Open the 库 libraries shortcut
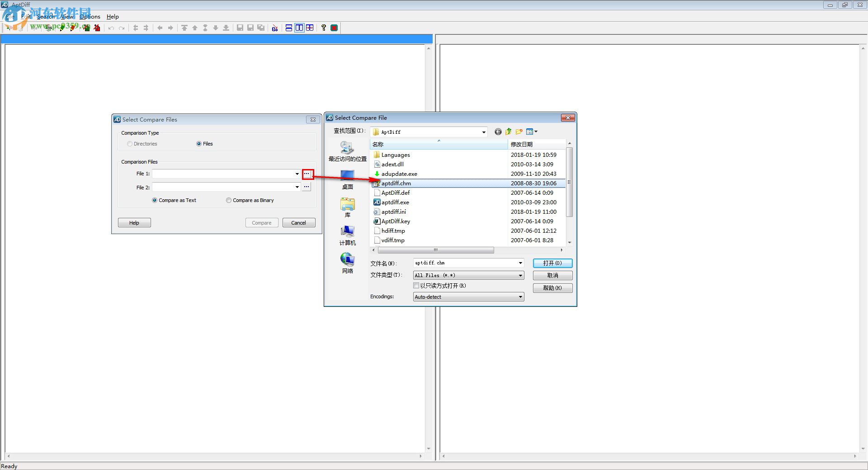The height and width of the screenshot is (470, 868). tap(347, 208)
